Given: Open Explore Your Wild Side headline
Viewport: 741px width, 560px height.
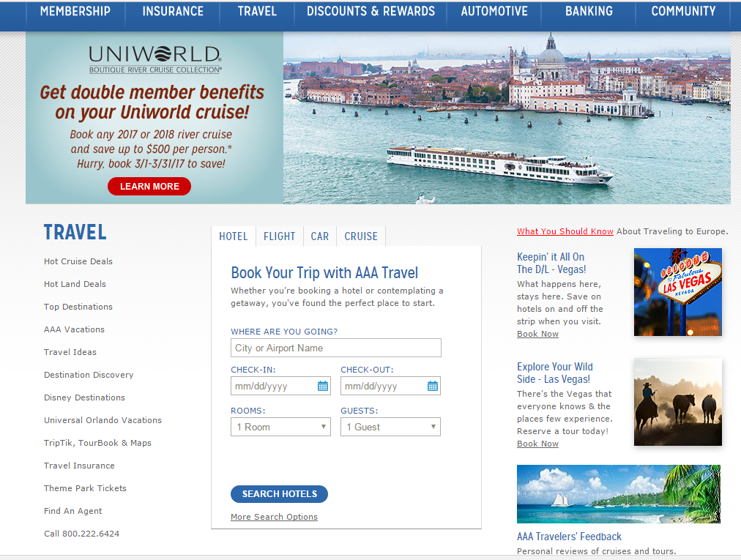Looking at the screenshot, I should tap(555, 373).
